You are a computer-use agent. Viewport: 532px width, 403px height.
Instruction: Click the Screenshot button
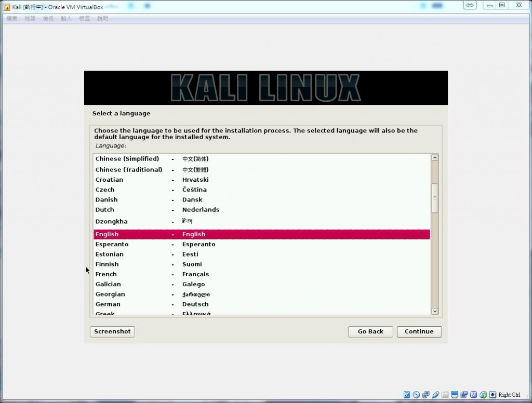(x=112, y=331)
